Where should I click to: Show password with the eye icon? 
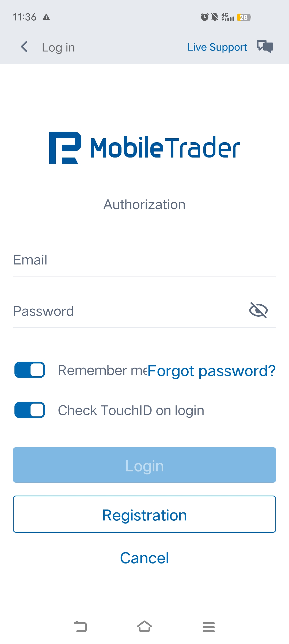click(x=258, y=310)
